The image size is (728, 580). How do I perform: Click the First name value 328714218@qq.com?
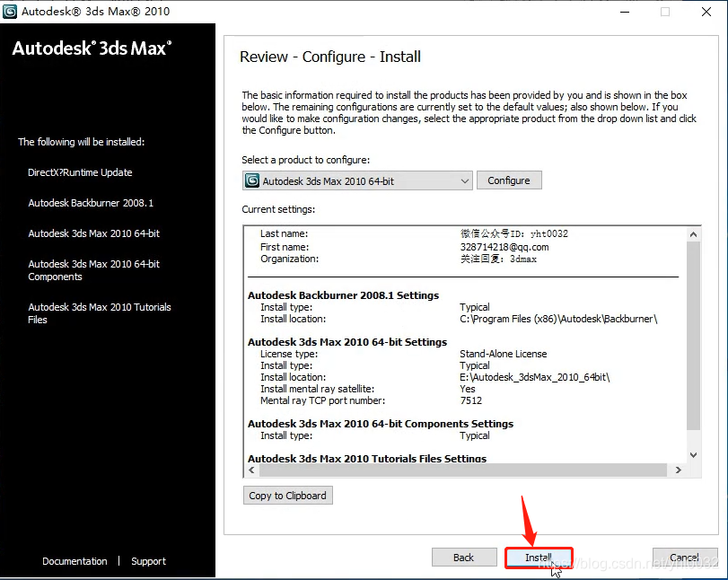click(x=504, y=247)
